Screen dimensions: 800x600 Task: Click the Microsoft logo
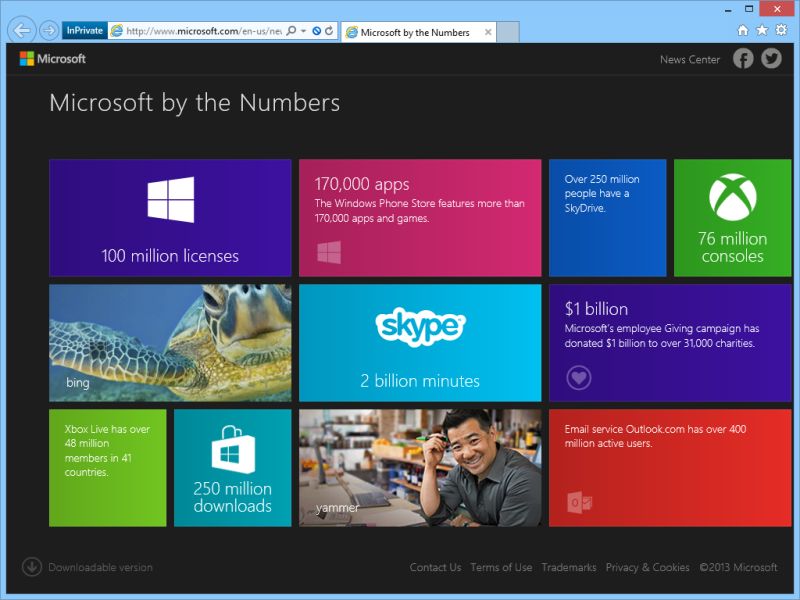[53, 59]
